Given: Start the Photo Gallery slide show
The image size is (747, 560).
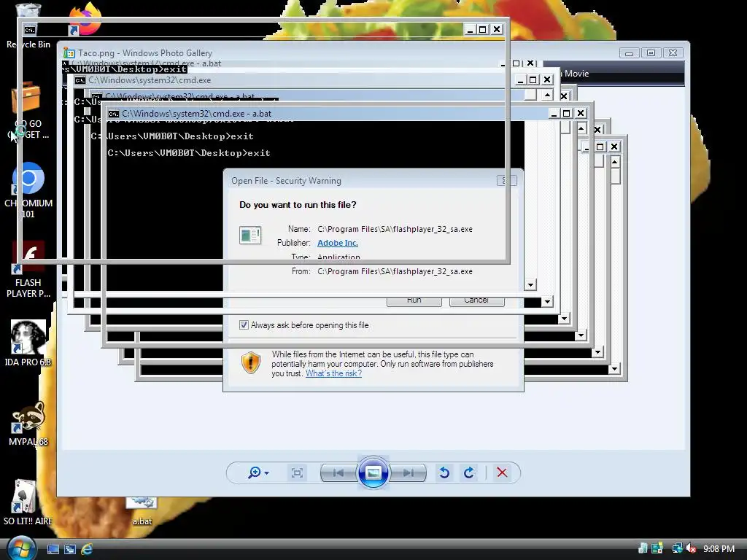Looking at the screenshot, I should point(373,472).
